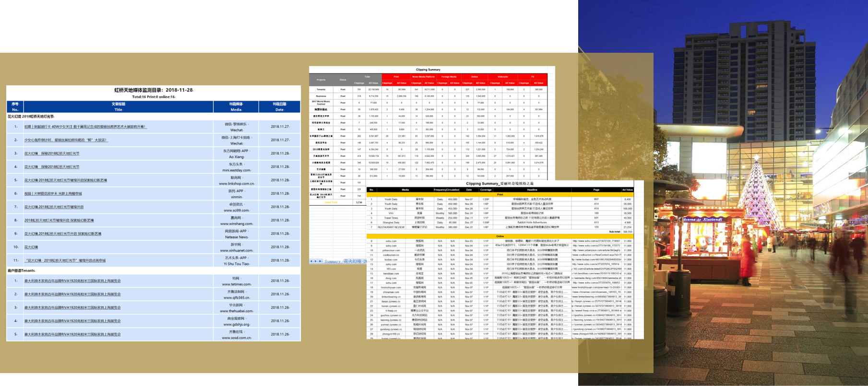868x386 pixels.
Task: Click the sheet navigation arrows beside the Summary tab
Action: coord(316,261)
